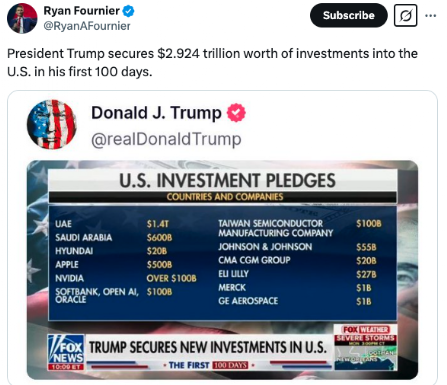Click the Ryan Fournier display name
Viewport: 447px width, 385px height.
click(x=81, y=11)
